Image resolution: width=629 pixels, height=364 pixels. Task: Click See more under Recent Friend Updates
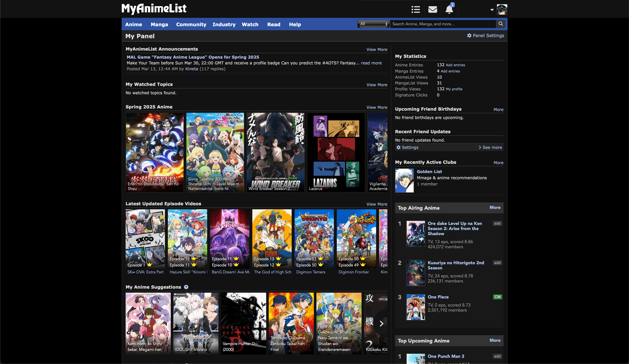490,147
